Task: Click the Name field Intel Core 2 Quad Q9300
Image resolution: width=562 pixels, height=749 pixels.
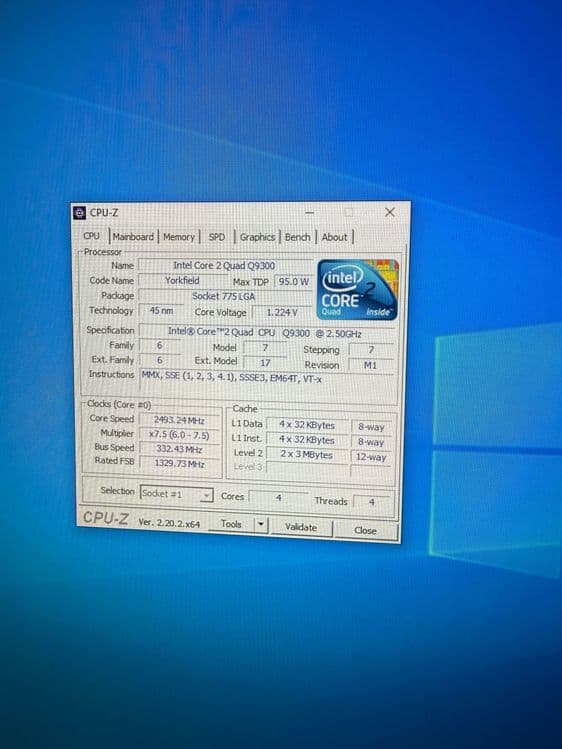Action: pos(224,266)
